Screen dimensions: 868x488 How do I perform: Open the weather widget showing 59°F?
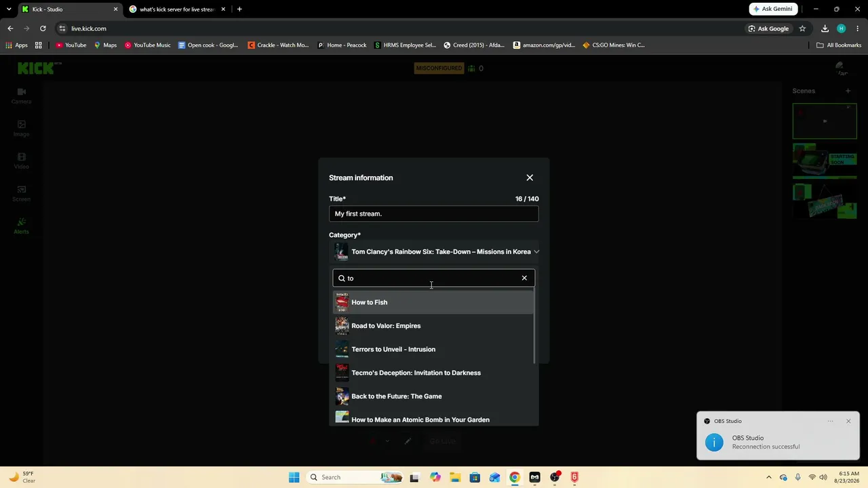coord(22,477)
